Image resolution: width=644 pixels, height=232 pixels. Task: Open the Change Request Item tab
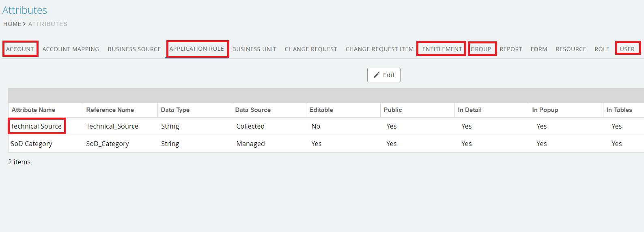(379, 49)
